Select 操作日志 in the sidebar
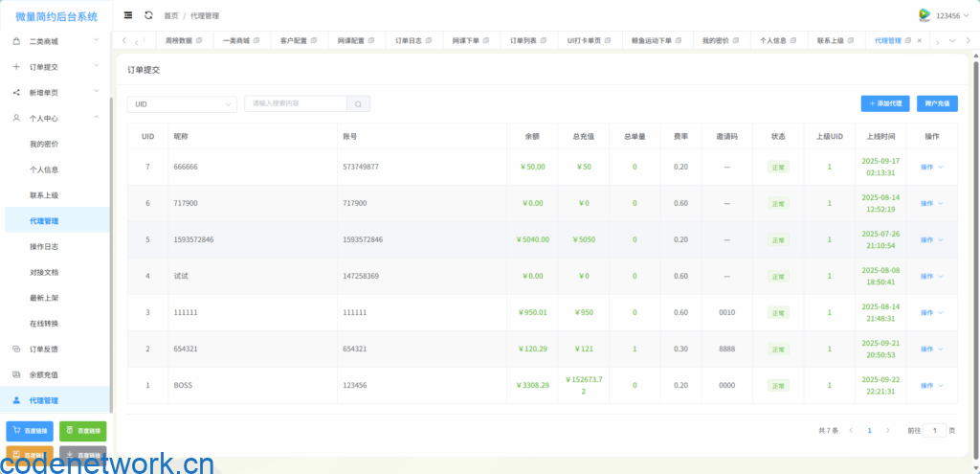The height and width of the screenshot is (474, 980). (44, 247)
